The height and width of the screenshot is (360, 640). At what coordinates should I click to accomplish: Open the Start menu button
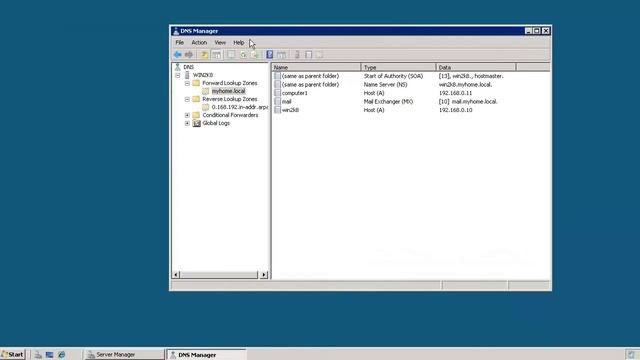pos(13,354)
